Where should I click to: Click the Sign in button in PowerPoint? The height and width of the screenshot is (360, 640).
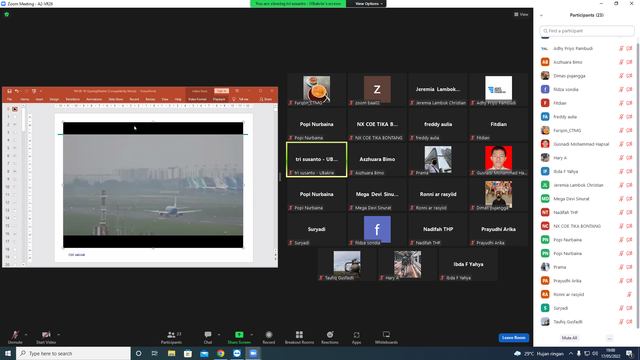pos(221,91)
